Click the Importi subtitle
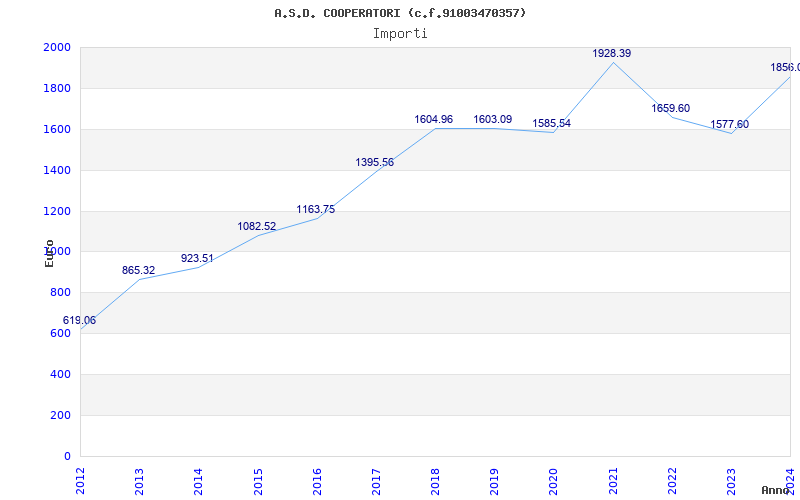The image size is (800, 500). pyautogui.click(x=400, y=33)
